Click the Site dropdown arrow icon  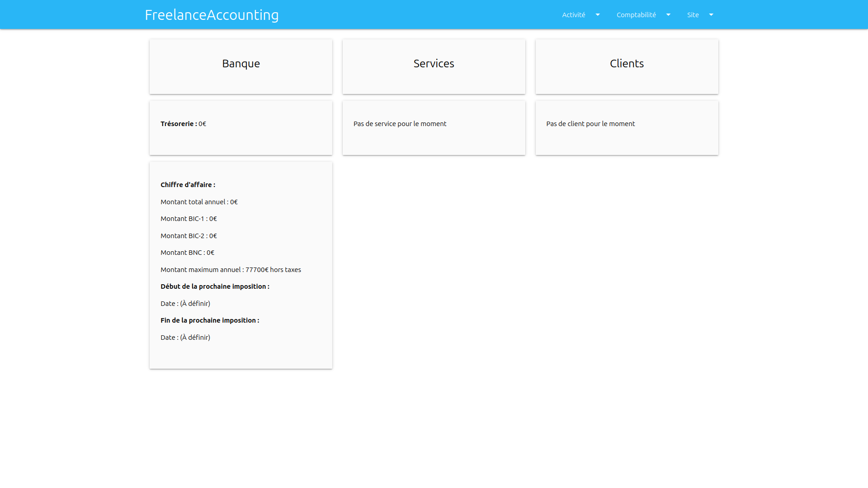(x=711, y=15)
